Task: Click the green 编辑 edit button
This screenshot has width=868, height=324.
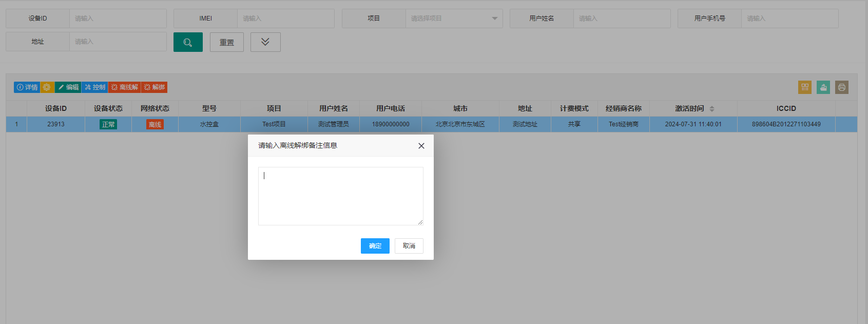Action: [x=68, y=87]
